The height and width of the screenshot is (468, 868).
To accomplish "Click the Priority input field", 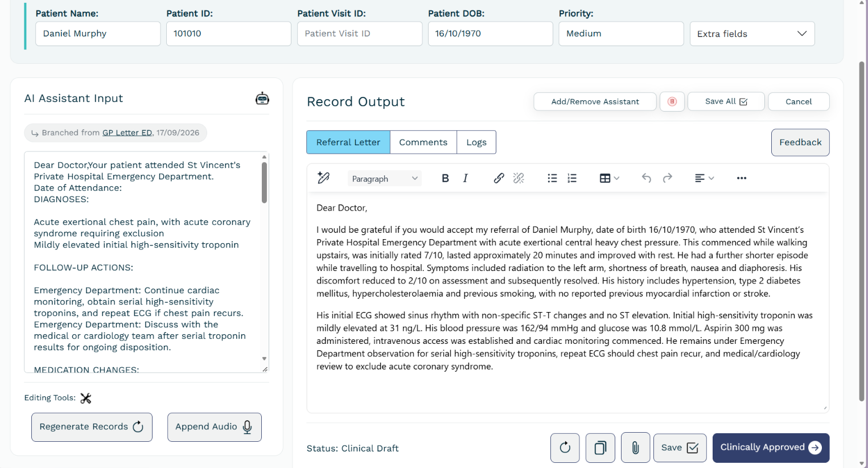I will point(622,34).
